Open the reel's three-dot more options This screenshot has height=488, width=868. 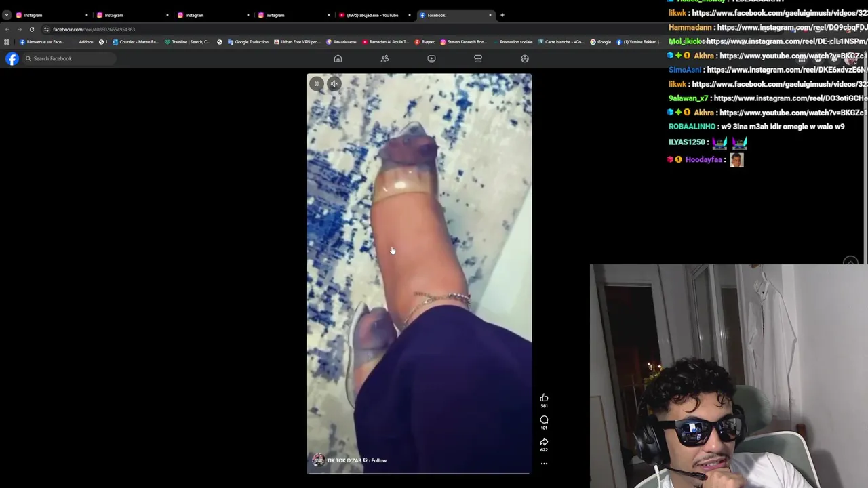[x=544, y=464]
